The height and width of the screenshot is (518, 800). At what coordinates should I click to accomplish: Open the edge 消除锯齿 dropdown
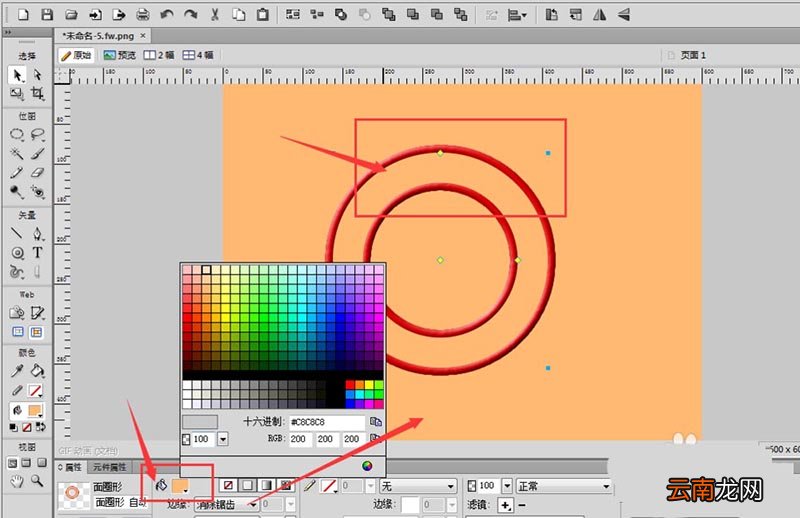pos(226,505)
